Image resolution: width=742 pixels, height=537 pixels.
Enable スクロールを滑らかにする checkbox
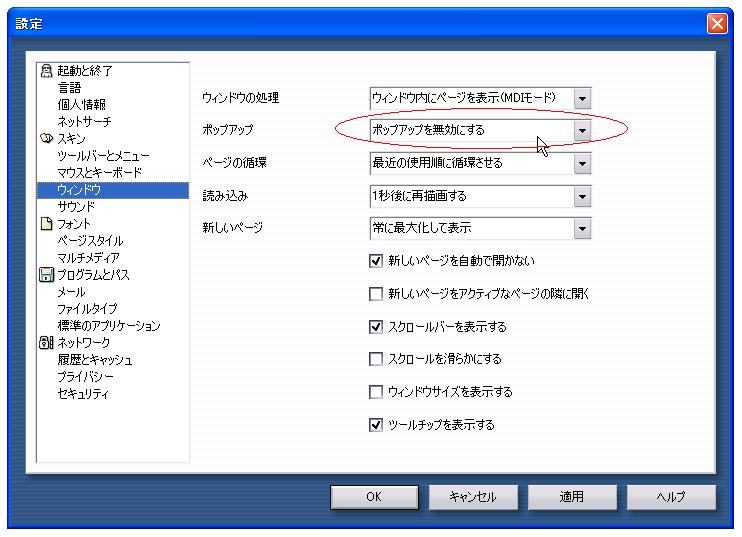click(x=376, y=359)
